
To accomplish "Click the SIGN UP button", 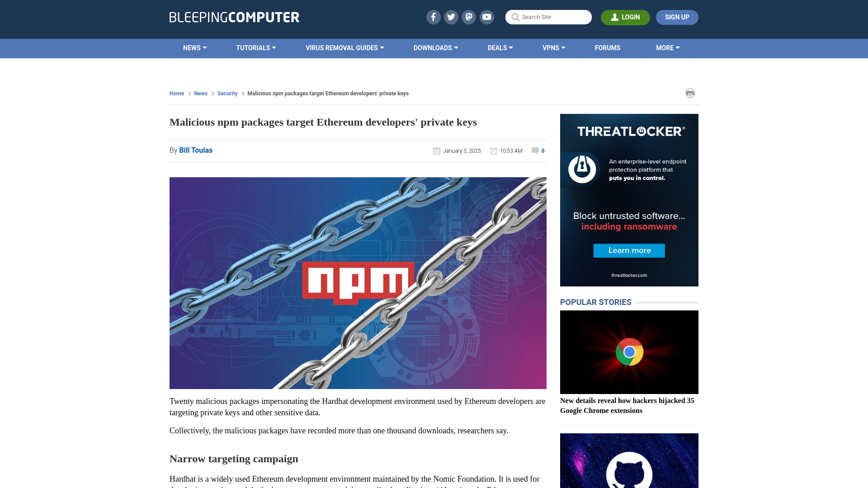I will pyautogui.click(x=677, y=17).
